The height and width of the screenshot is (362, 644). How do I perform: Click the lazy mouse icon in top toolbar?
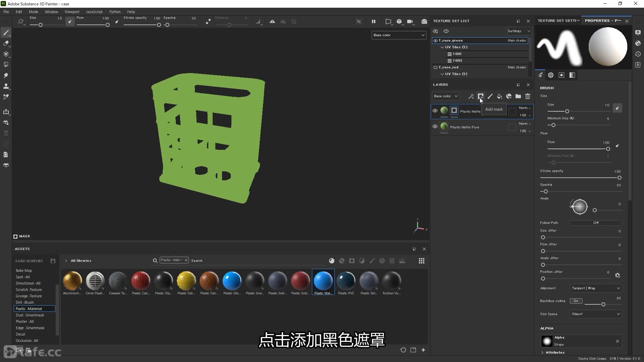208,21
